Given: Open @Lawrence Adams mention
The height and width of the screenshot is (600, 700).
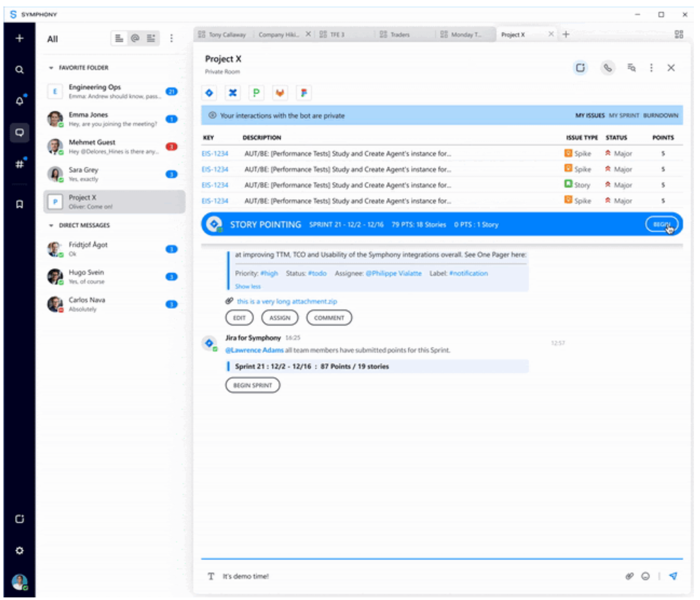Looking at the screenshot, I should click(255, 350).
